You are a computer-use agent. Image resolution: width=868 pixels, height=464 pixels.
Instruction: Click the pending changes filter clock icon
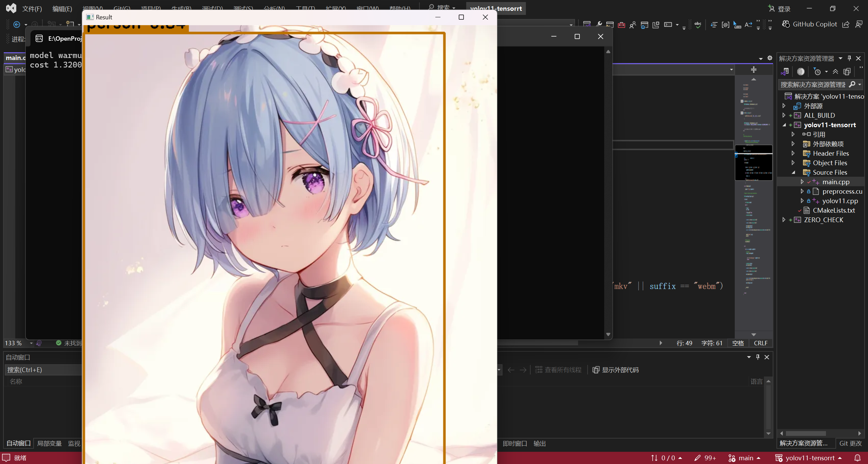tap(817, 72)
